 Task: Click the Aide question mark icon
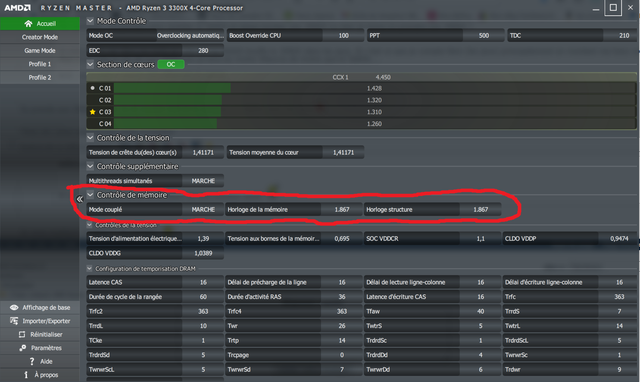coord(32,361)
